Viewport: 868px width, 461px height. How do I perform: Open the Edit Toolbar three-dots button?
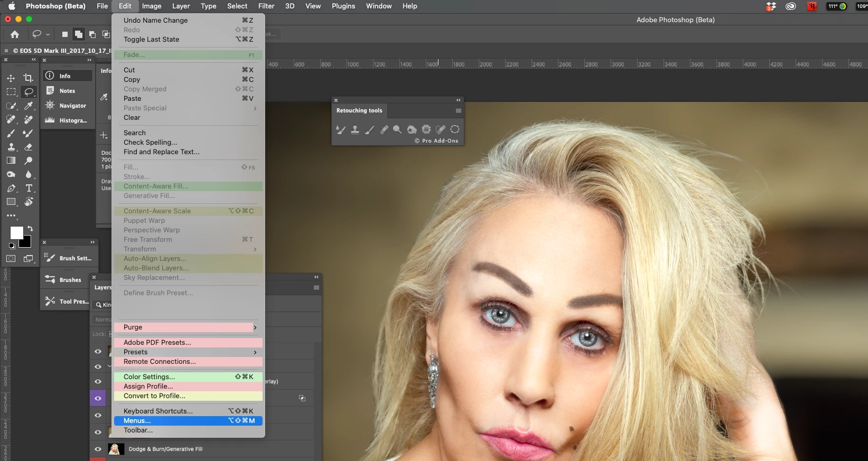click(x=11, y=215)
